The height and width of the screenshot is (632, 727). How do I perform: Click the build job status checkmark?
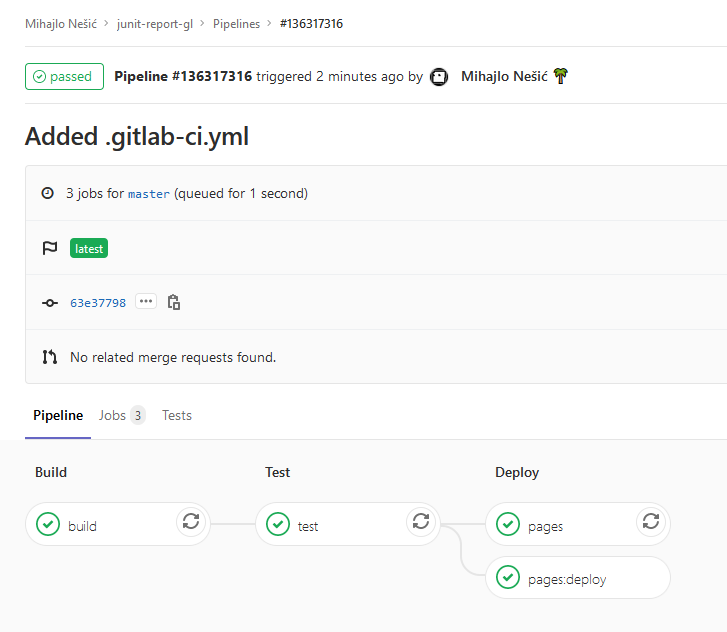pyautogui.click(x=48, y=524)
